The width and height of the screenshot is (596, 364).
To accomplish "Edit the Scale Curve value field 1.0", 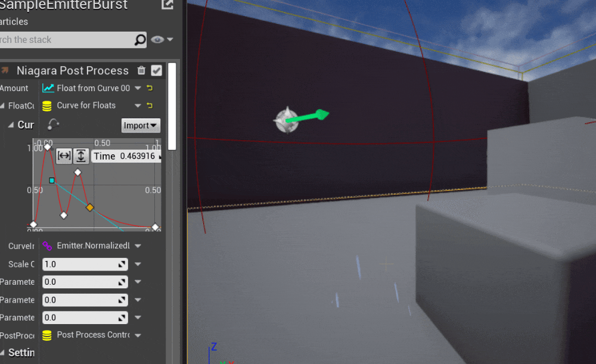I will (x=85, y=264).
